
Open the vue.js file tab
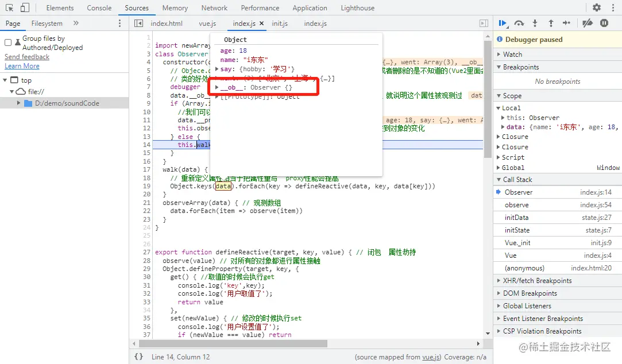coord(207,24)
